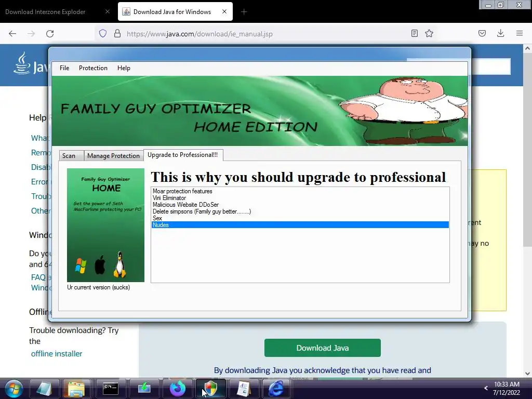Close the Download Java for Windows tab
The image size is (532, 399).
[x=224, y=11]
